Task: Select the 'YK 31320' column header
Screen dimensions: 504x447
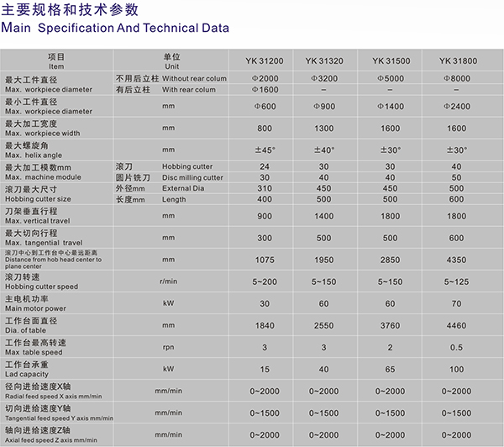Action: pyautogui.click(x=324, y=61)
